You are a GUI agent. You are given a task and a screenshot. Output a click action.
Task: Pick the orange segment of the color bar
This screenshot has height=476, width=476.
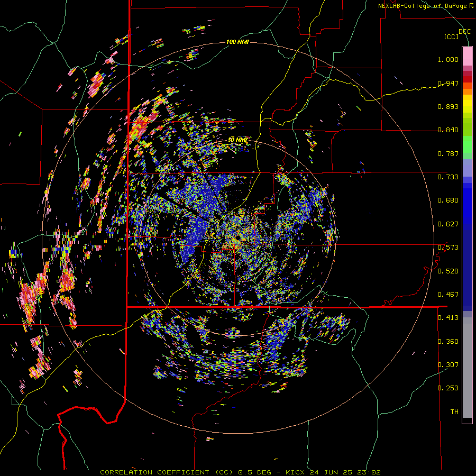[467, 91]
